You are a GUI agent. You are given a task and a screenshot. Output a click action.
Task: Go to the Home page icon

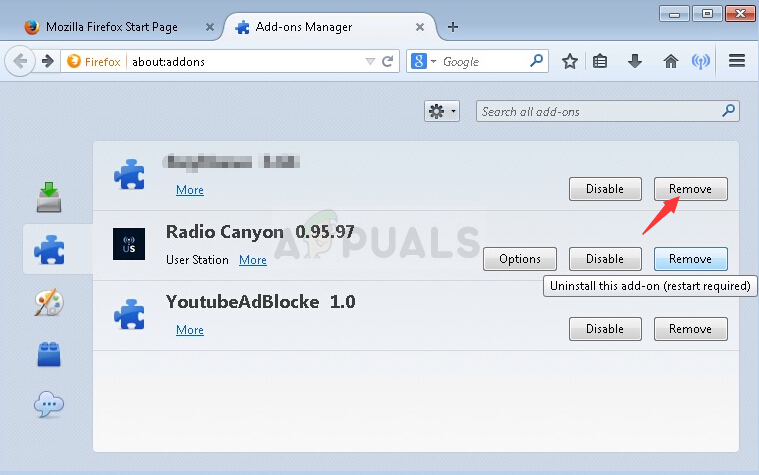point(670,61)
